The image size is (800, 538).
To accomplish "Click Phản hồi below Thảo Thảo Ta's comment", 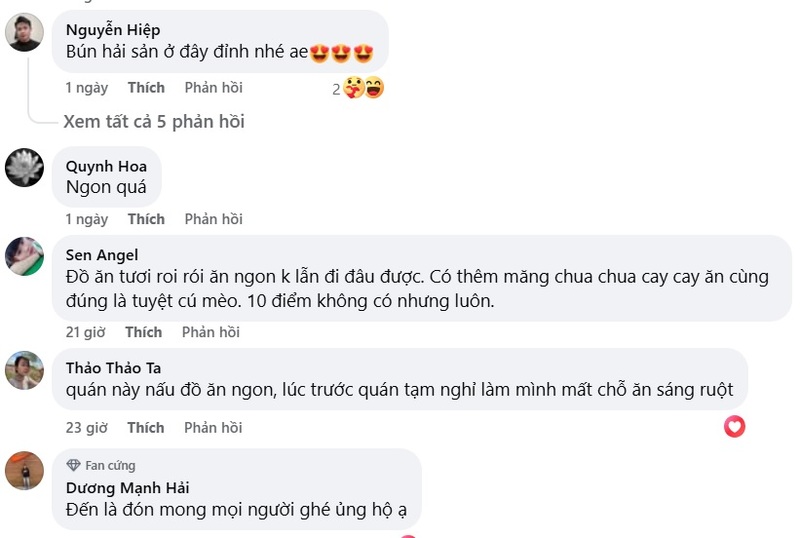I will tap(213, 428).
